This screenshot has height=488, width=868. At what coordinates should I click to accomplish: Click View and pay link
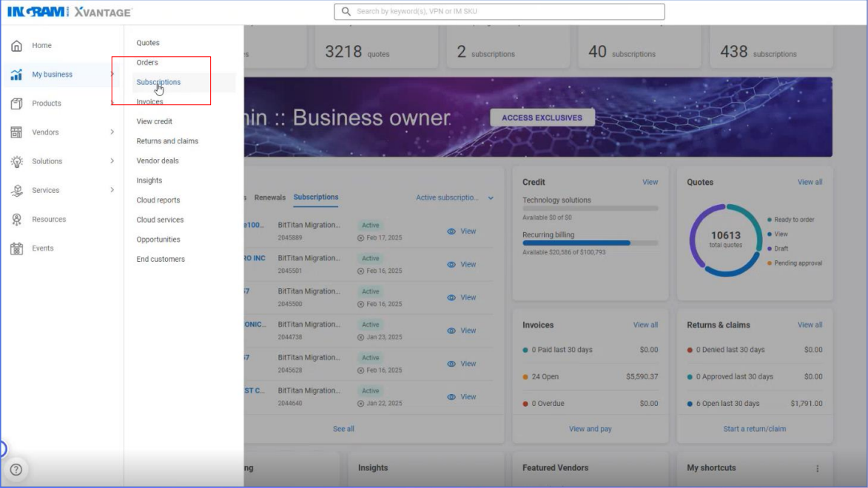click(590, 429)
